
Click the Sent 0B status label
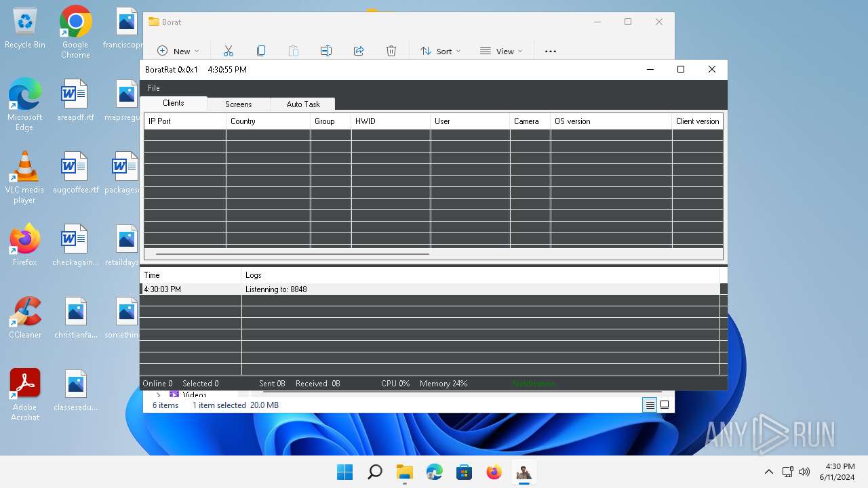272,384
